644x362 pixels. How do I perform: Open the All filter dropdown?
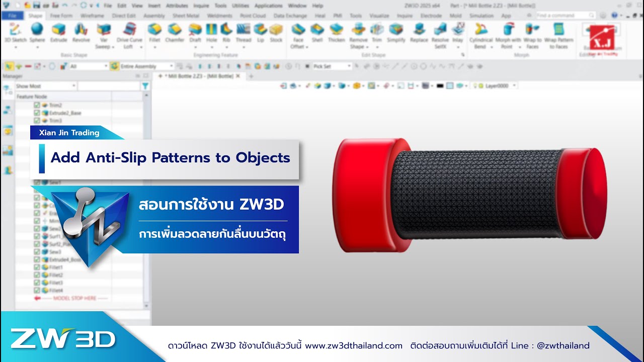[x=89, y=66]
